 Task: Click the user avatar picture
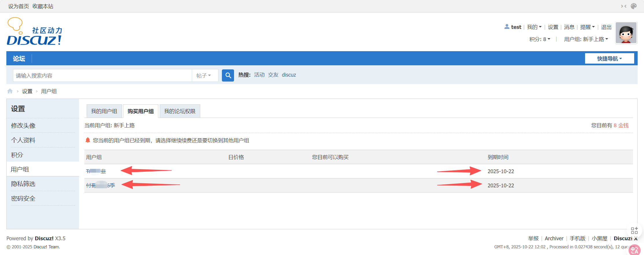(x=626, y=33)
